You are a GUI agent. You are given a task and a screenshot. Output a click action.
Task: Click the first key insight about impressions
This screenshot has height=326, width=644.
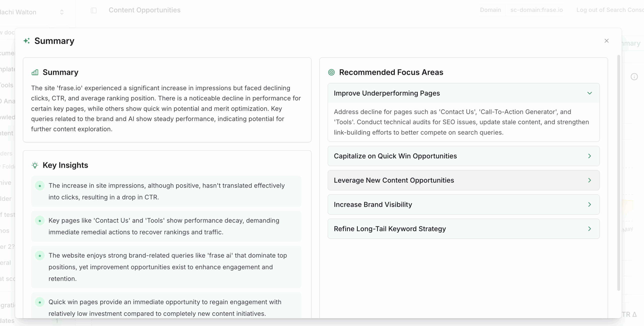pos(166,191)
